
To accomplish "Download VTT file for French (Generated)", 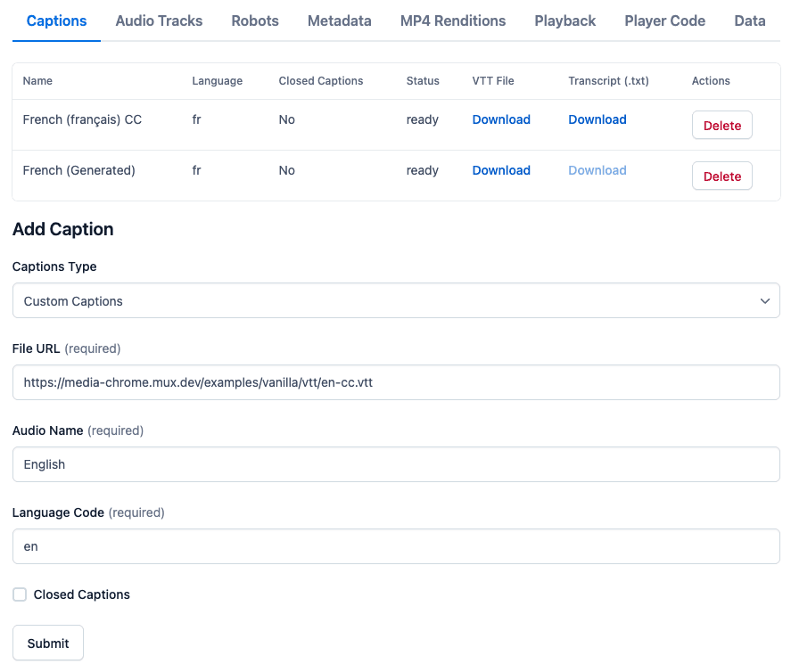I will coord(501,170).
